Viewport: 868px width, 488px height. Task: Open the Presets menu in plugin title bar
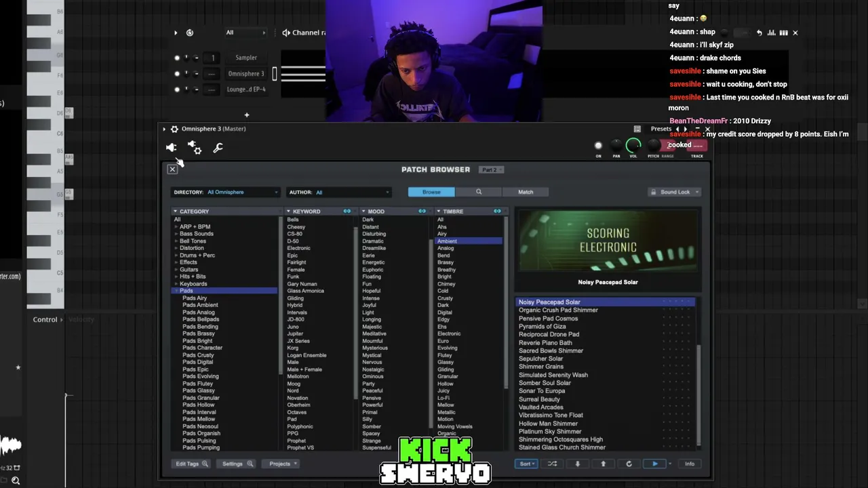pos(661,129)
